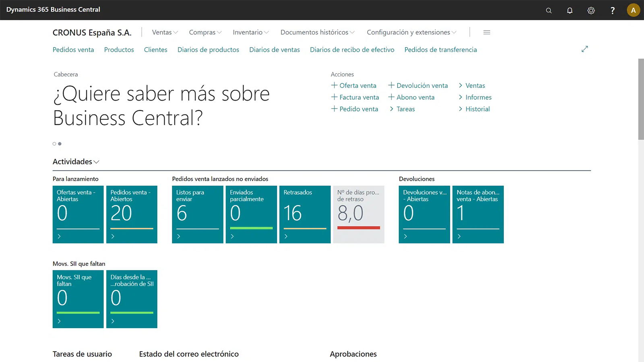Select the second headline carousel dot
644x362 pixels.
(60, 144)
